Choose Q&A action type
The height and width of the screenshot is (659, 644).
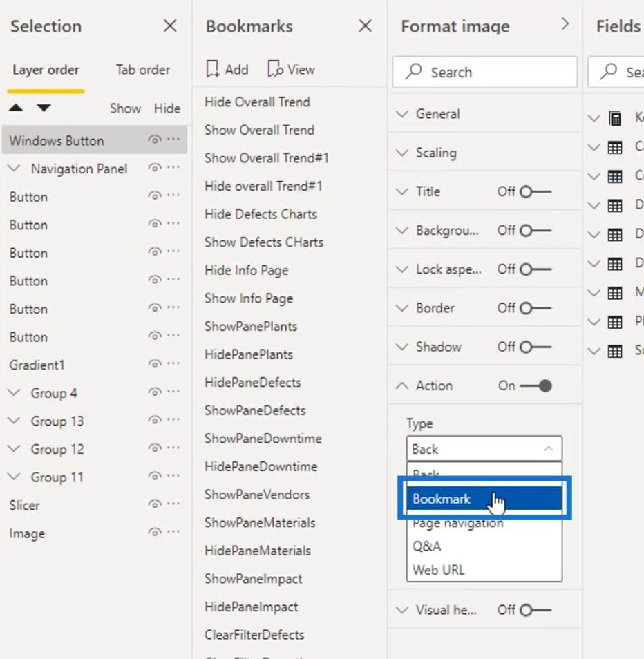tap(484, 546)
